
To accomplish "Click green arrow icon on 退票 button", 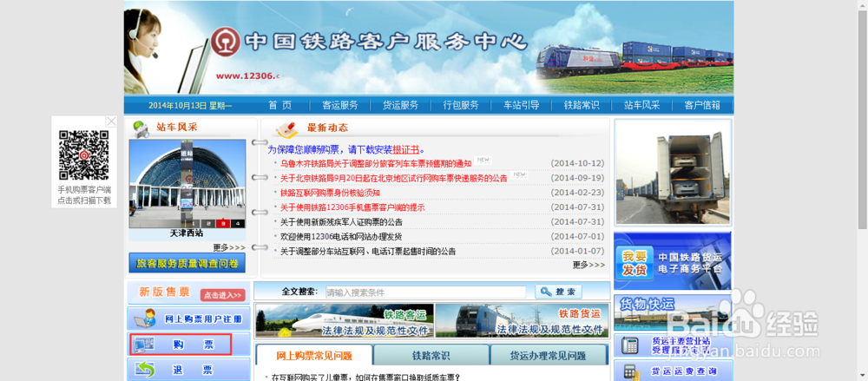I will pyautogui.click(x=145, y=370).
